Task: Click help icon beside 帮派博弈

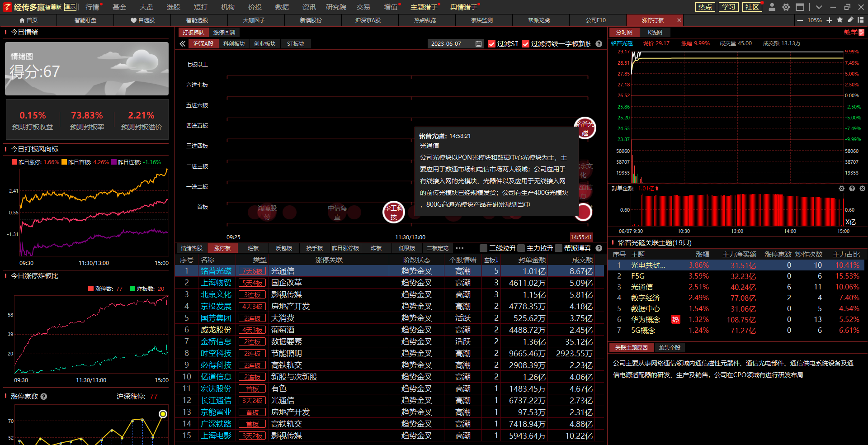Action: [x=599, y=248]
